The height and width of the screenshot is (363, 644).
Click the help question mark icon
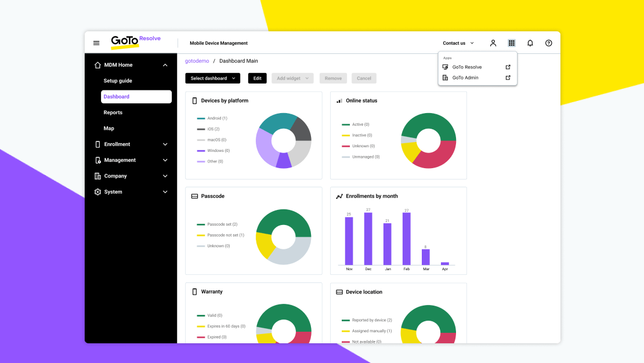(548, 43)
